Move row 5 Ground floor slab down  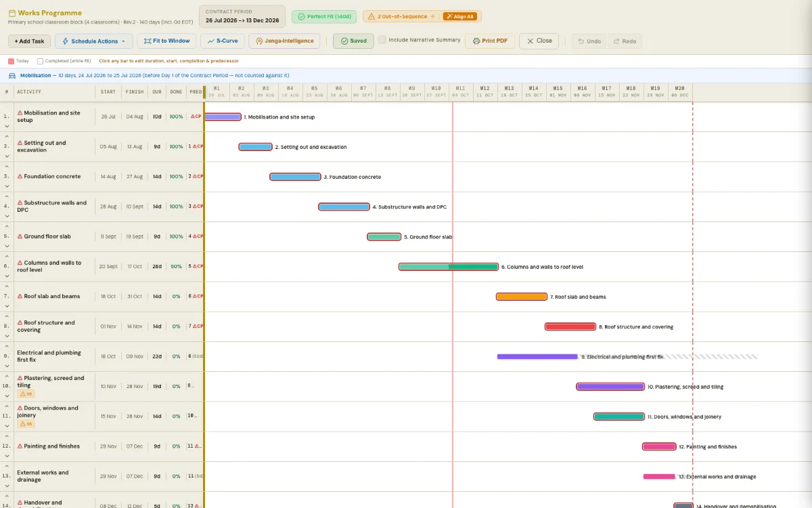tap(7, 246)
